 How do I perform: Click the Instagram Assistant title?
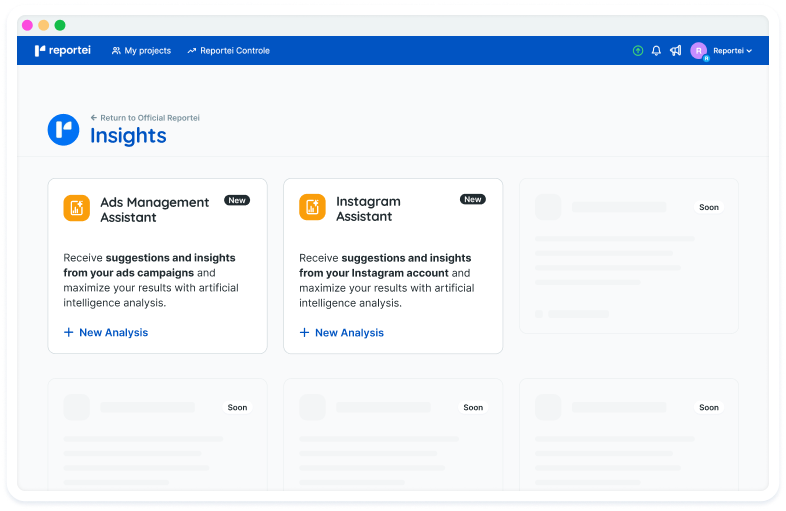click(368, 209)
